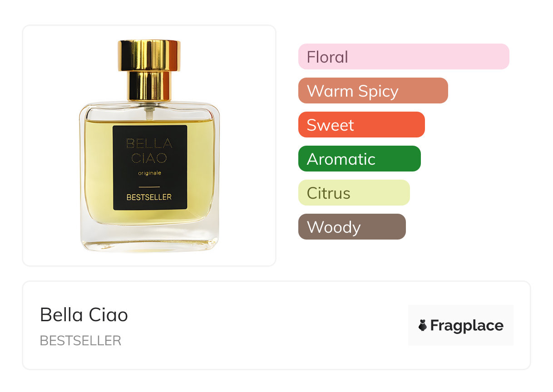Image resolution: width=553 pixels, height=392 pixels.
Task: Click the Fragplace logo icon
Action: (423, 325)
